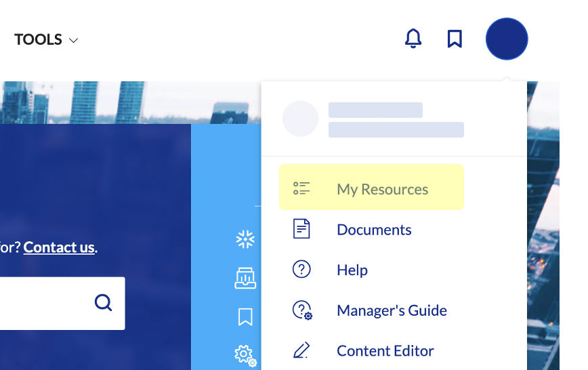The width and height of the screenshot is (588, 370).
Task: Click the Manager's Guide gear-question icon
Action: (302, 310)
